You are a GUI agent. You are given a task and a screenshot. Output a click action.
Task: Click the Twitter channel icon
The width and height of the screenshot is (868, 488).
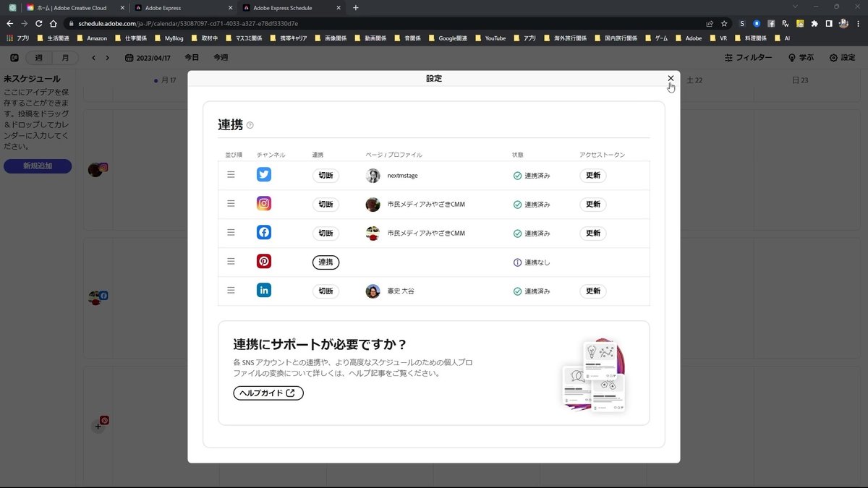[264, 175]
